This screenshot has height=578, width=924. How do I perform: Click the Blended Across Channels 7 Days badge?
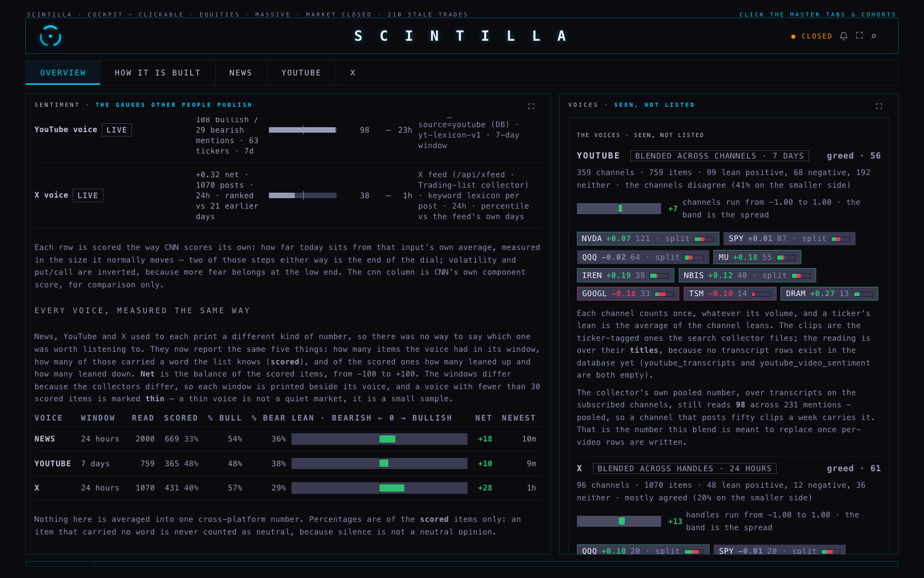pyautogui.click(x=719, y=156)
